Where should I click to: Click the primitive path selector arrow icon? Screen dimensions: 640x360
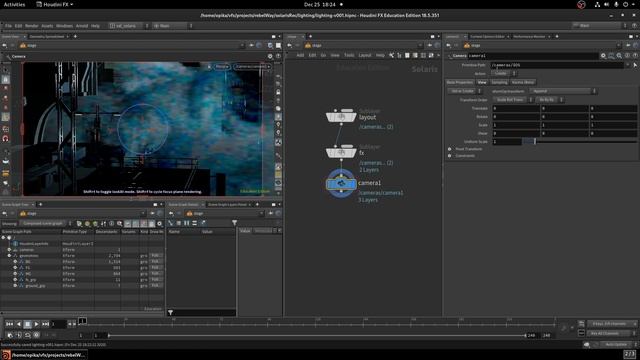point(635,65)
